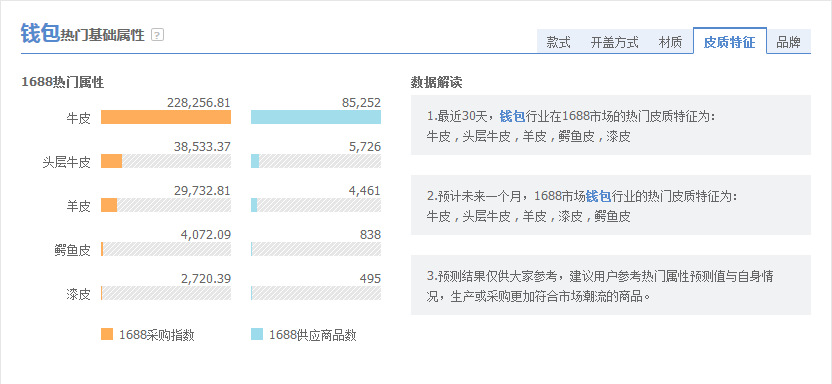Click the 鳄鱼皮 attribute label
This screenshot has width=832, height=384.
(72, 250)
